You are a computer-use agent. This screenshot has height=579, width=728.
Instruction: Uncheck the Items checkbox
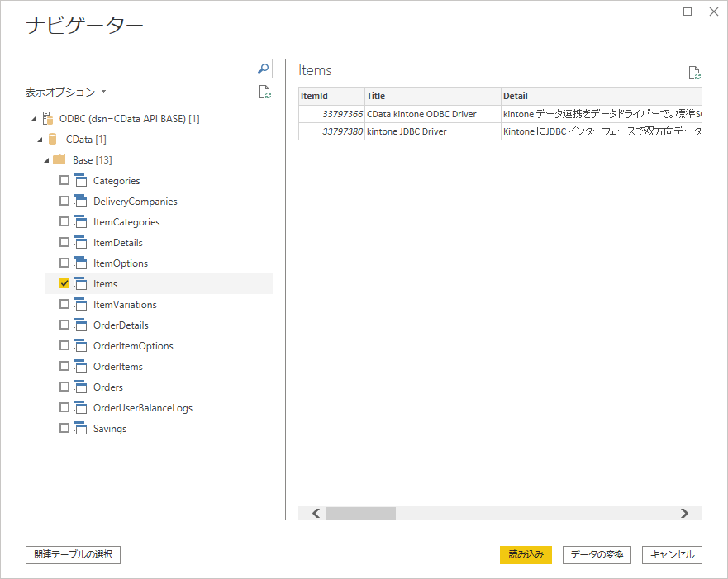[x=64, y=283]
